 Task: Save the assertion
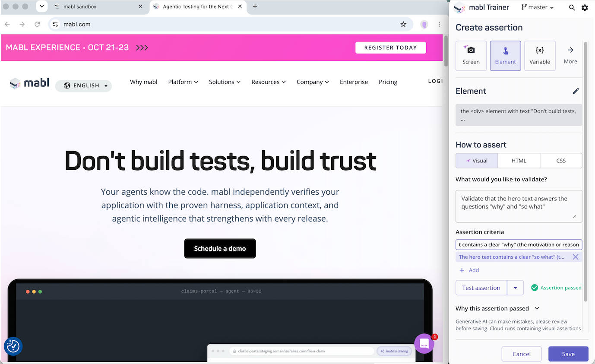(x=568, y=354)
